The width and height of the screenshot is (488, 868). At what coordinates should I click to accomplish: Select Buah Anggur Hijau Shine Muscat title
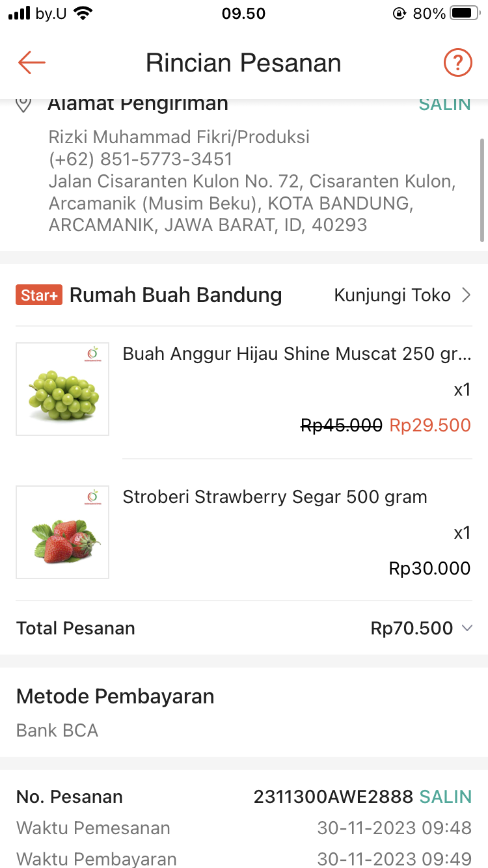[x=297, y=354]
